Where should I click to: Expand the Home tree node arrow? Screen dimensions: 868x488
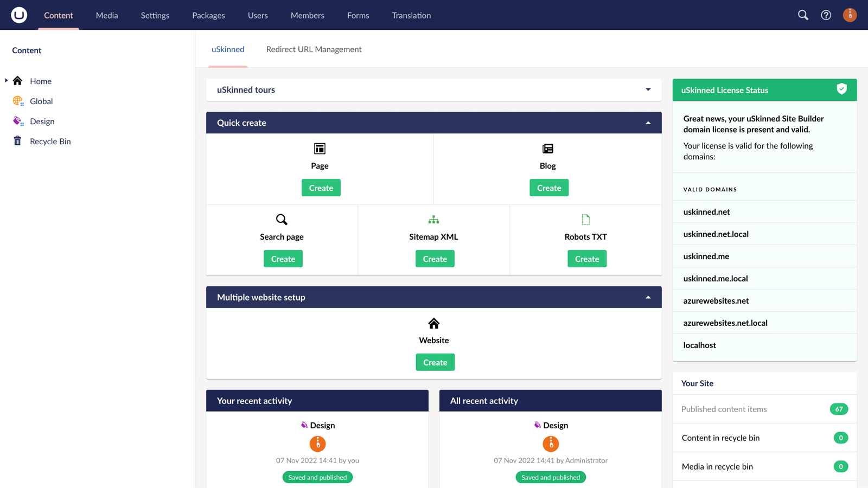[x=7, y=81]
